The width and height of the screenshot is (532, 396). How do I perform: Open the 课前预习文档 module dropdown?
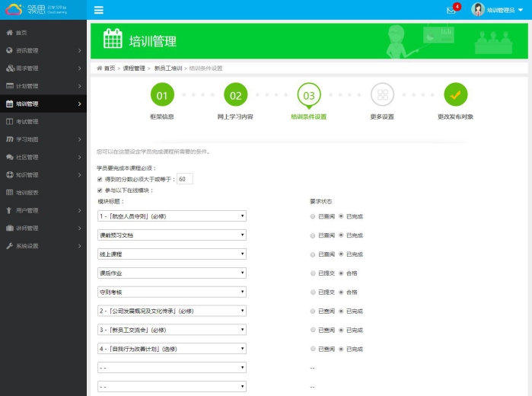coord(172,235)
